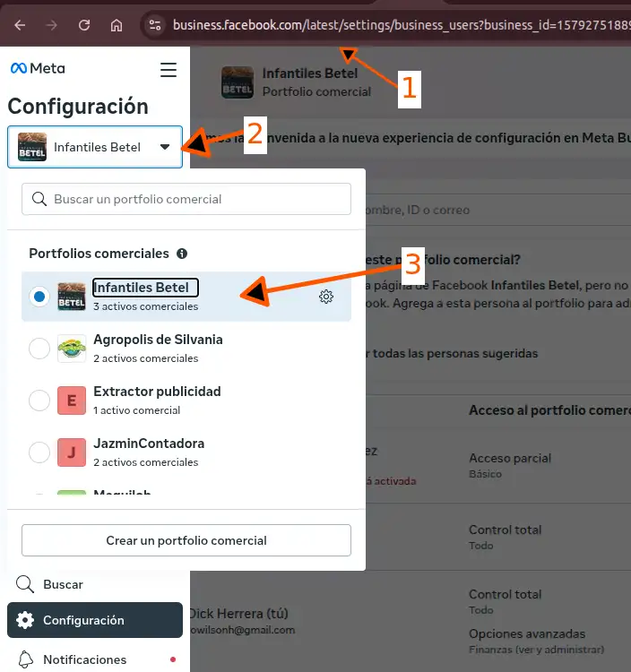
Task: Click the browser reload icon
Action: click(x=84, y=25)
